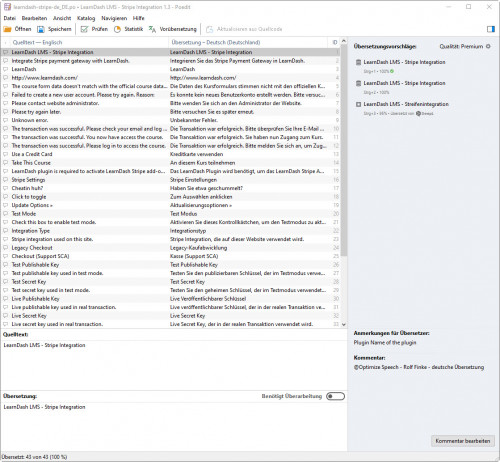Select row 'Legacy Checkout'
The image size is (500, 462).
click(171, 248)
